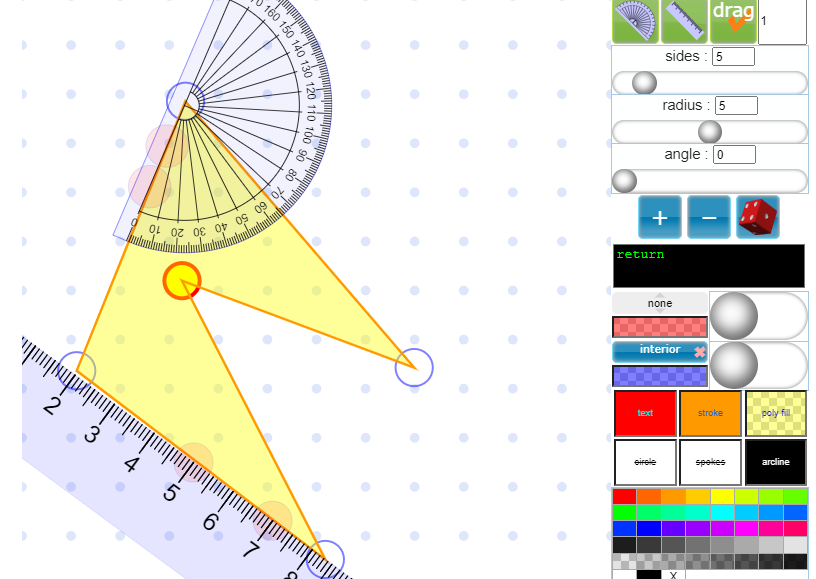816x579 pixels.
Task: Click the minus button to remove polygon
Action: click(x=709, y=217)
